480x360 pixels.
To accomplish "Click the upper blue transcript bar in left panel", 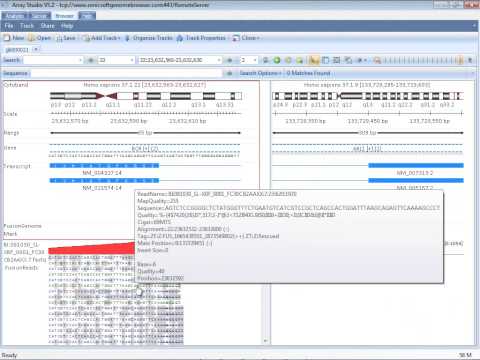I will point(104,165).
